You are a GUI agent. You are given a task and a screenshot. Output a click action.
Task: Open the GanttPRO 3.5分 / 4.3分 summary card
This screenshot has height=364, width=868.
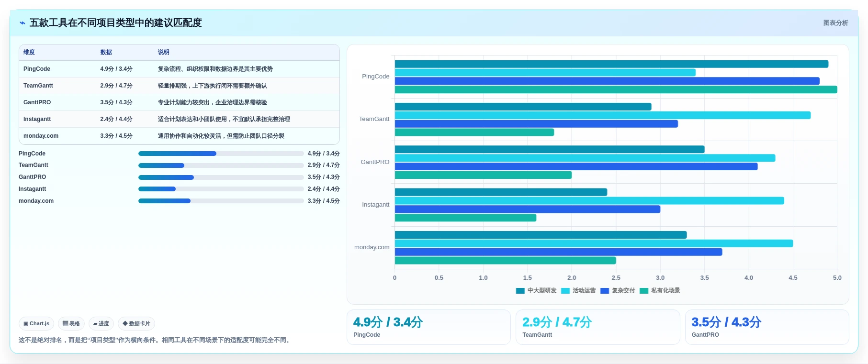[x=767, y=327]
